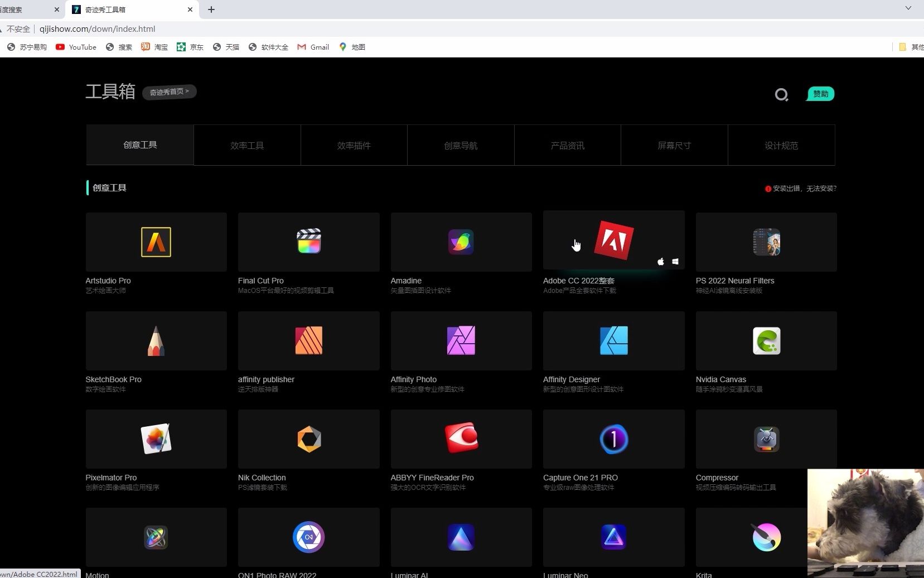Click the 赞助 sponsor button
This screenshot has width=924, height=578.
[x=820, y=94]
